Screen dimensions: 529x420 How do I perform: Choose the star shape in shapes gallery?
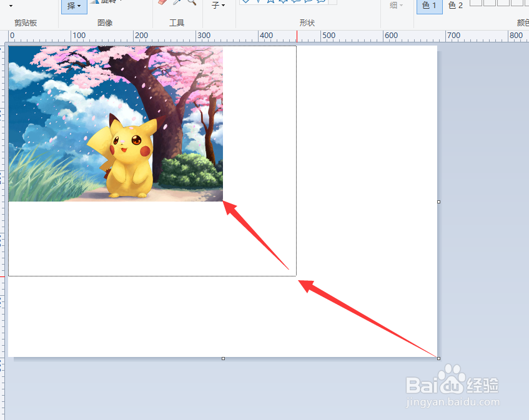pyautogui.click(x=270, y=2)
